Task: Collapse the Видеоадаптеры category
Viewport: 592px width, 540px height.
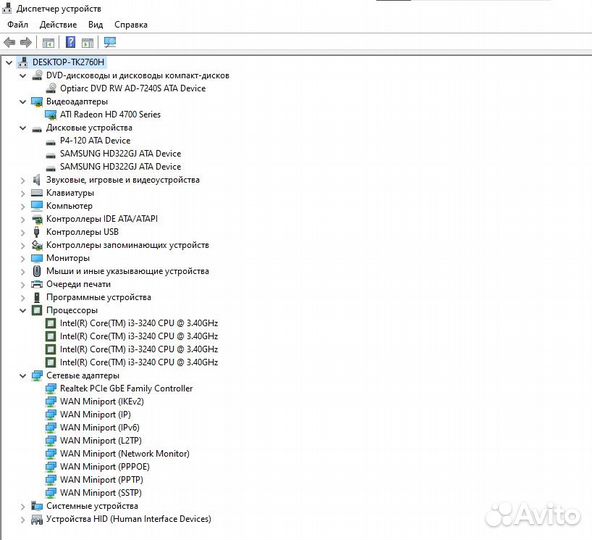Action: tap(23, 102)
